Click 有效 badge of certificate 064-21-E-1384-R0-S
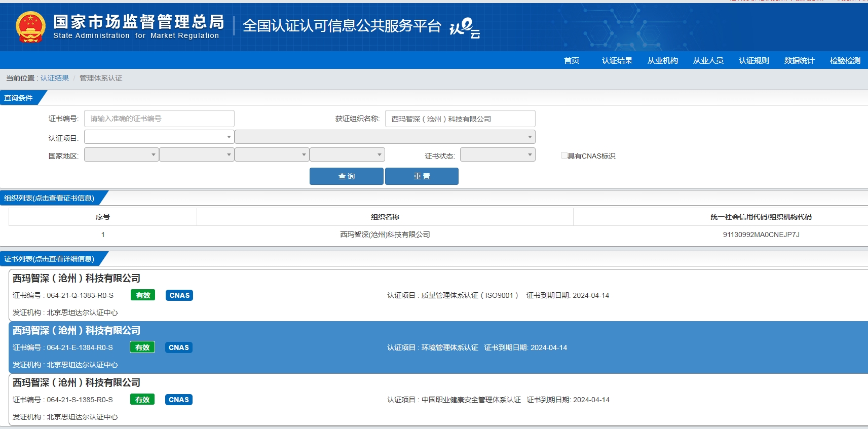 142,347
